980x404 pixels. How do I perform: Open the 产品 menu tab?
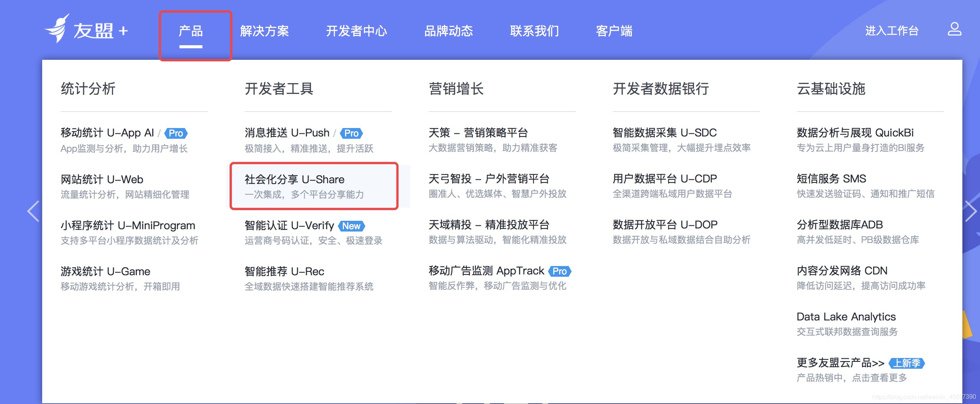[x=191, y=31]
